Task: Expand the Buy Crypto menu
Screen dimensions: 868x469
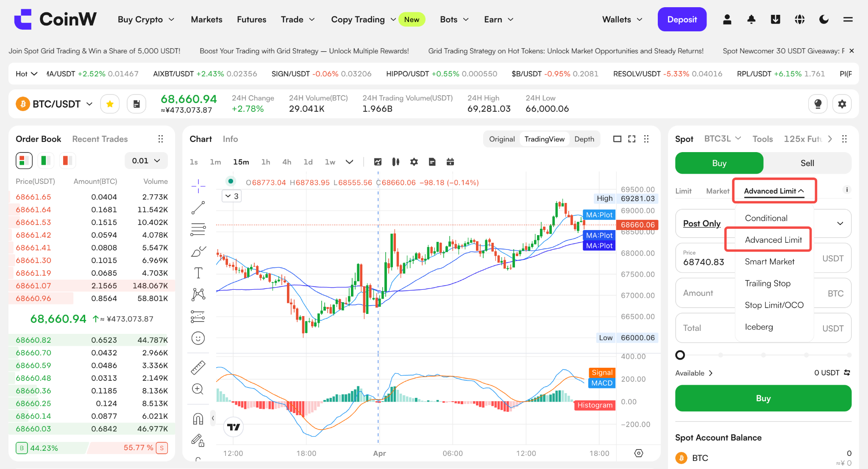Action: click(146, 19)
